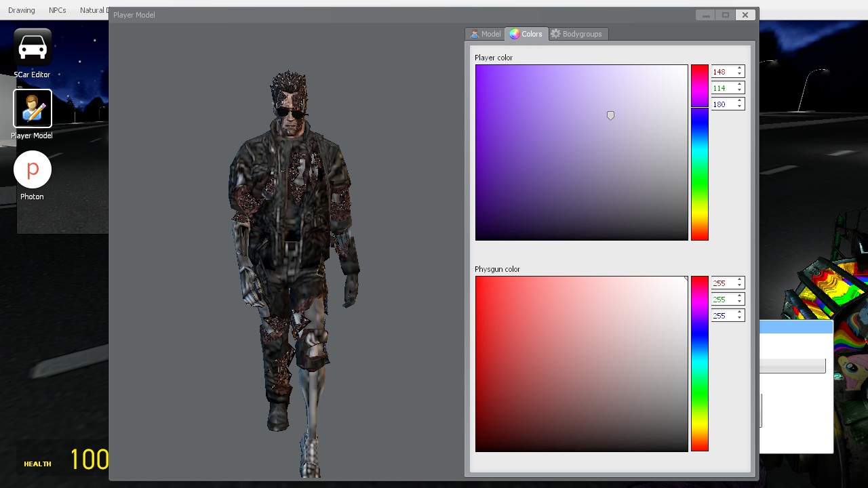Screen dimensions: 868x488
Task: Select the Colors tab
Action: (x=526, y=34)
